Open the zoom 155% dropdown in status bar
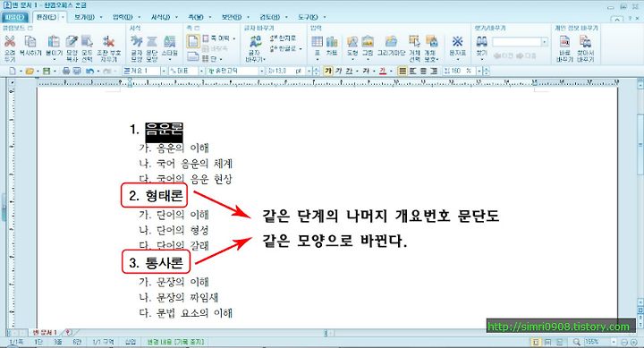 click(614, 342)
